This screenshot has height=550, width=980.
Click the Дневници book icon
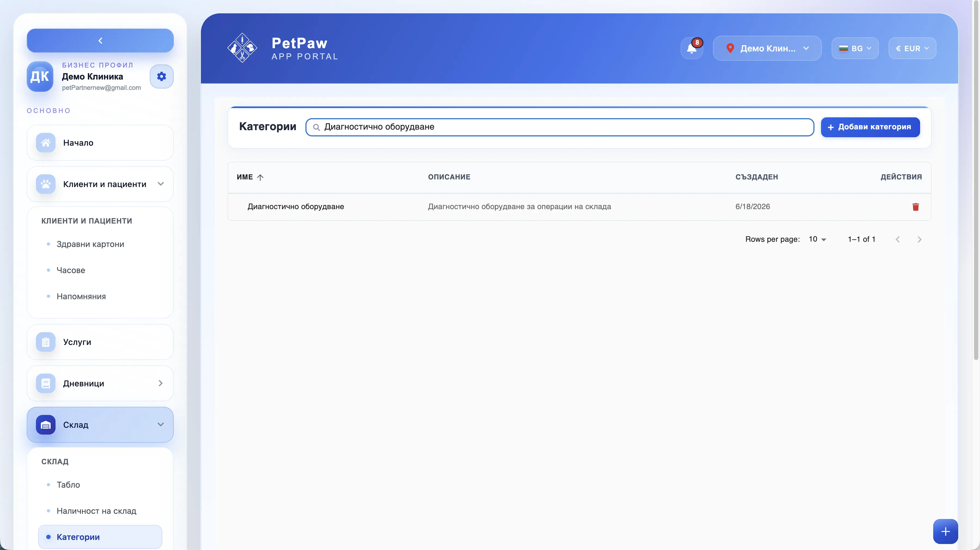click(x=46, y=383)
